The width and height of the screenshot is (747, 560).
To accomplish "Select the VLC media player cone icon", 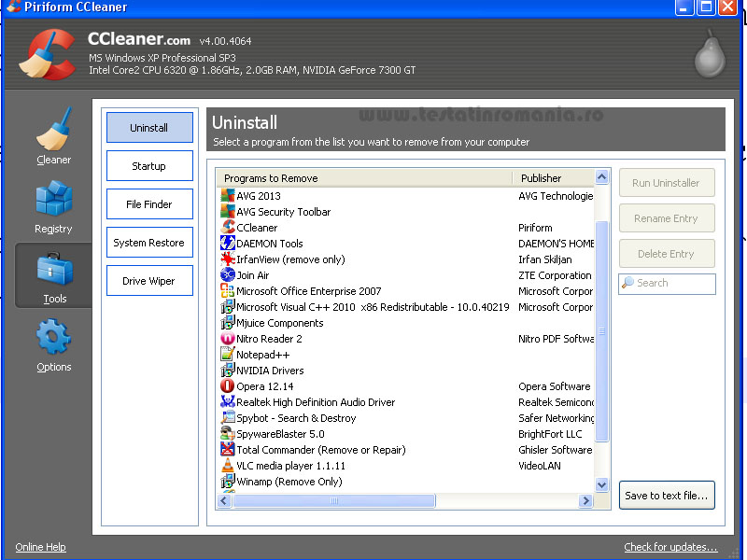I will (228, 466).
